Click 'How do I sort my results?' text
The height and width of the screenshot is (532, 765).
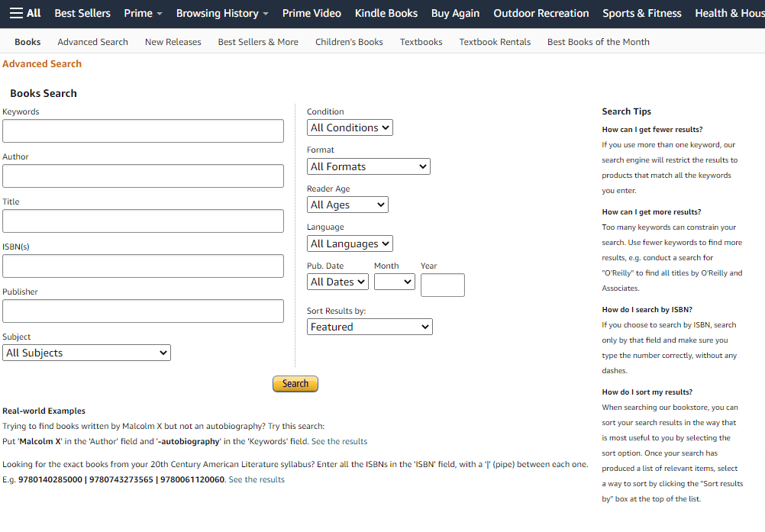[647, 392]
